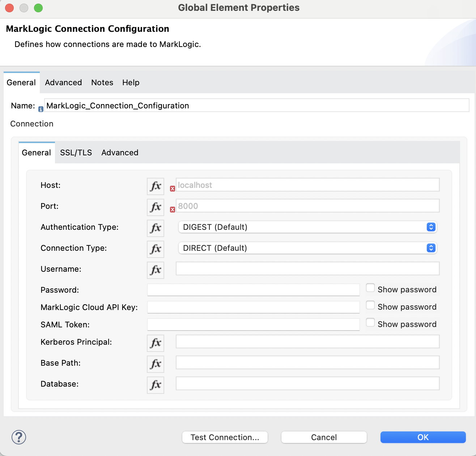The width and height of the screenshot is (476, 456).
Task: Switch to the top-level Advanced tab
Action: pos(63,83)
